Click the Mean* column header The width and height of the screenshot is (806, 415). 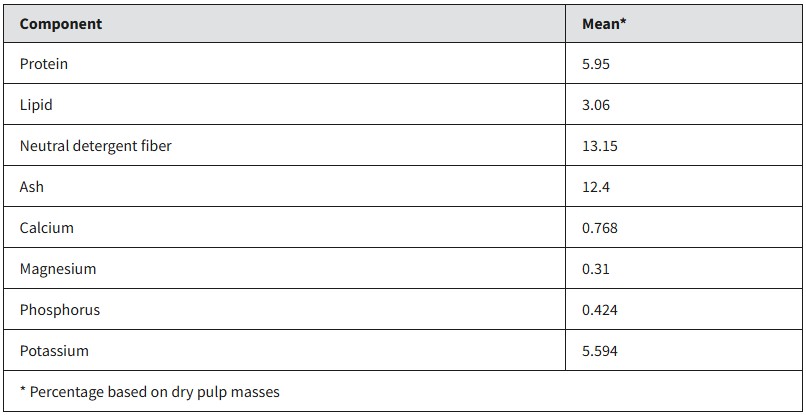pos(604,23)
